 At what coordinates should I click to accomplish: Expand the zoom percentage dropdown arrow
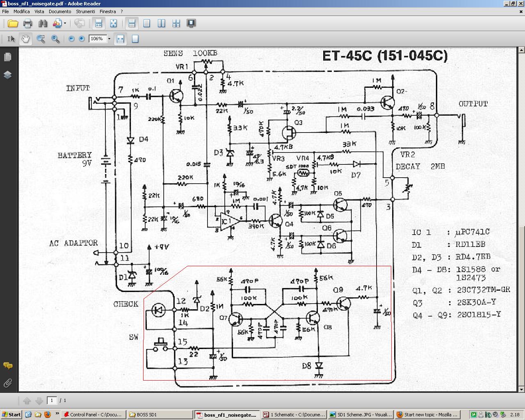pyautogui.click(x=109, y=39)
